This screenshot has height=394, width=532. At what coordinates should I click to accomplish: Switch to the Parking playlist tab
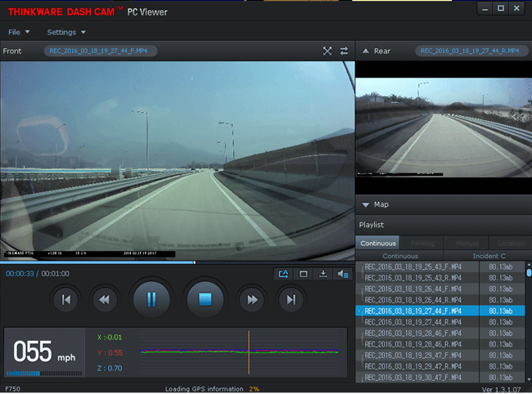[x=422, y=244]
